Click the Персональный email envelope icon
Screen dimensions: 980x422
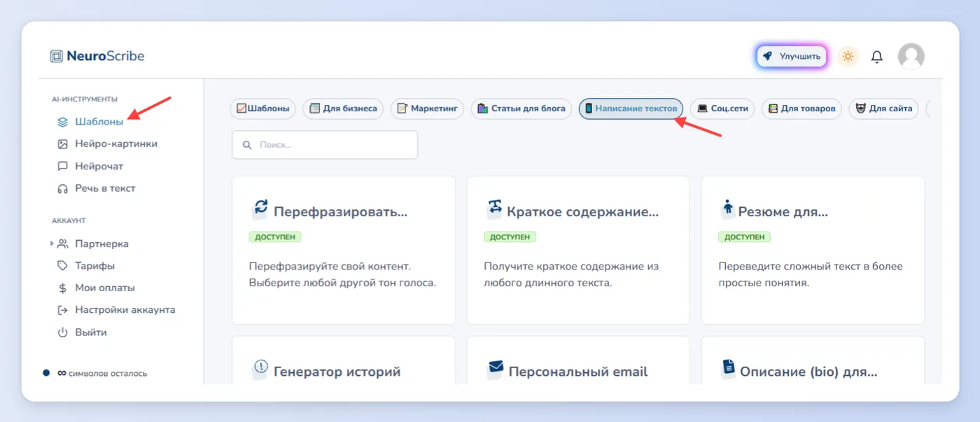click(496, 368)
